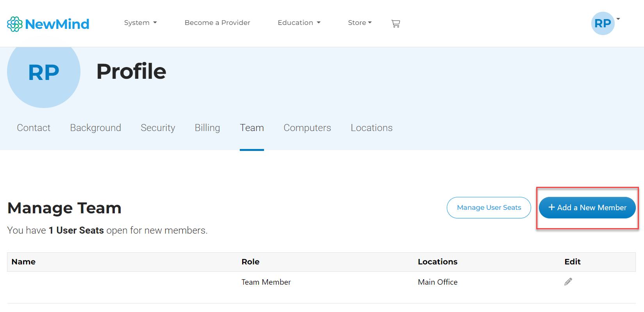
Task: Switch to the Contact tab
Action: click(34, 128)
